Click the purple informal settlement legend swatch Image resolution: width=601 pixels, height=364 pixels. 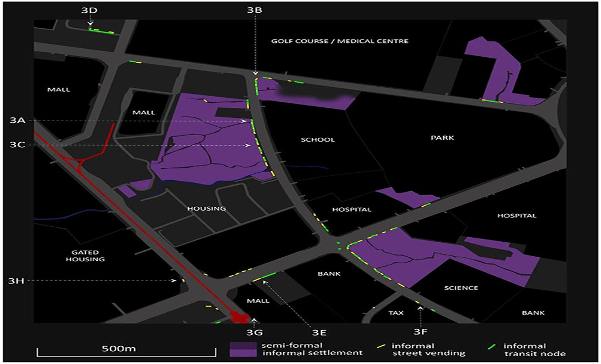(243, 349)
